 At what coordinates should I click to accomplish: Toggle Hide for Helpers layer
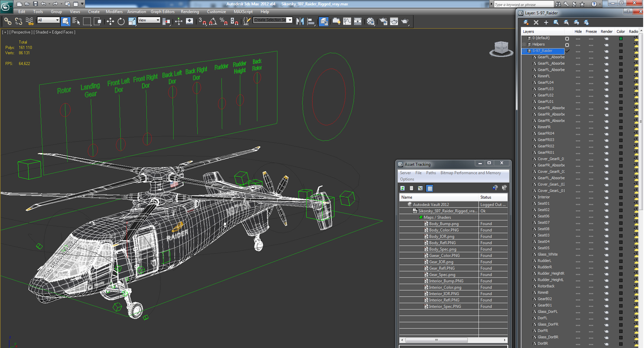[x=578, y=45]
